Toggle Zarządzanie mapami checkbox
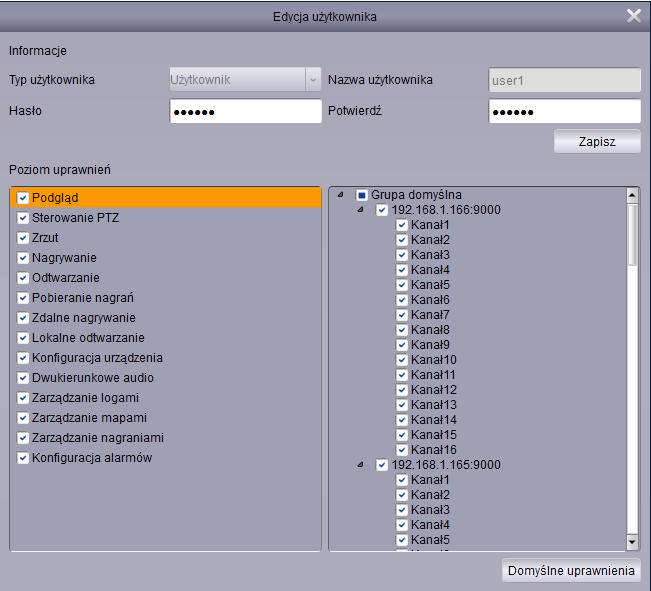 coord(22,418)
